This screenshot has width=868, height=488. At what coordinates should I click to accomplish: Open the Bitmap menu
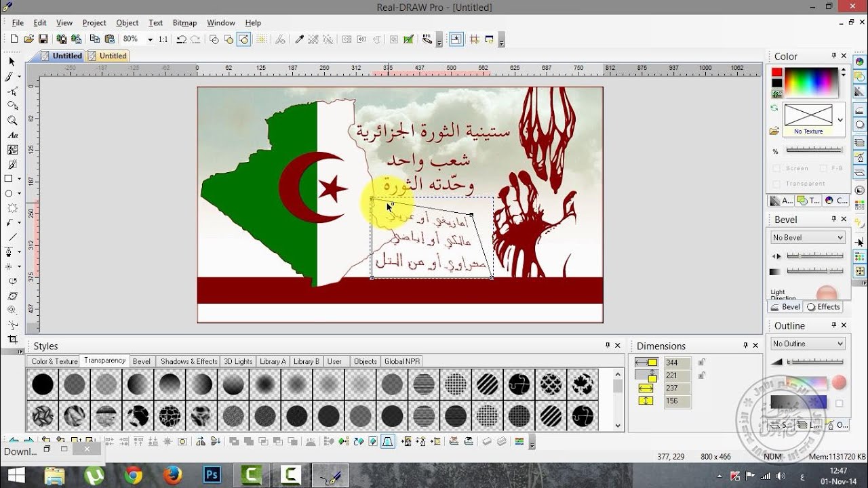[184, 23]
